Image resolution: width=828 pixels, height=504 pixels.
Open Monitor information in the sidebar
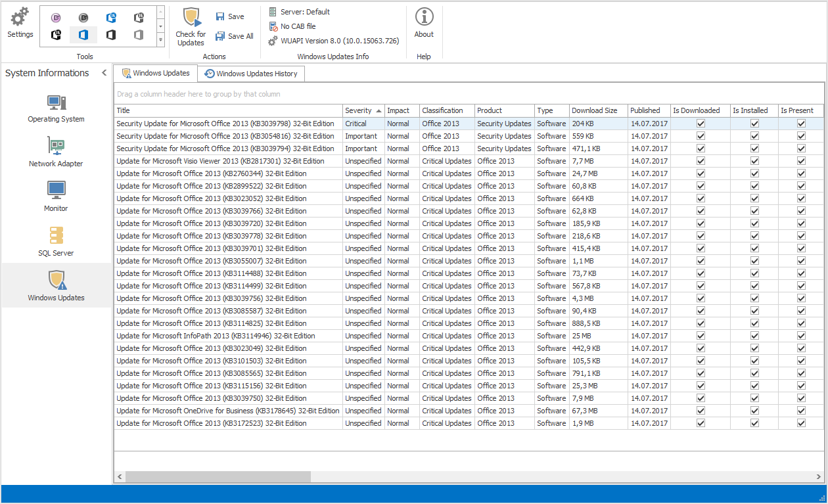[56, 197]
